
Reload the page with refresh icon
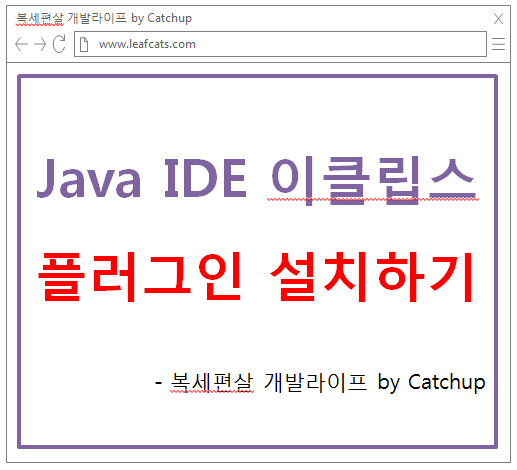tap(59, 44)
